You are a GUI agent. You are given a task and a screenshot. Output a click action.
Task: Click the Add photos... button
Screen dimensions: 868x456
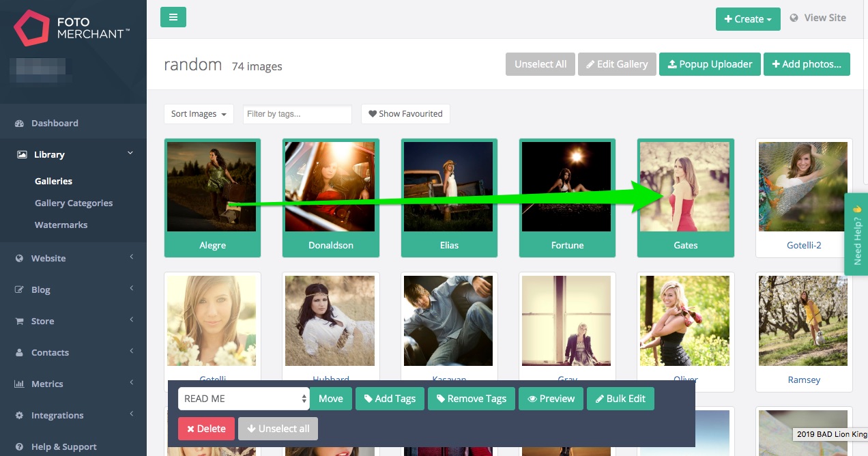click(807, 64)
